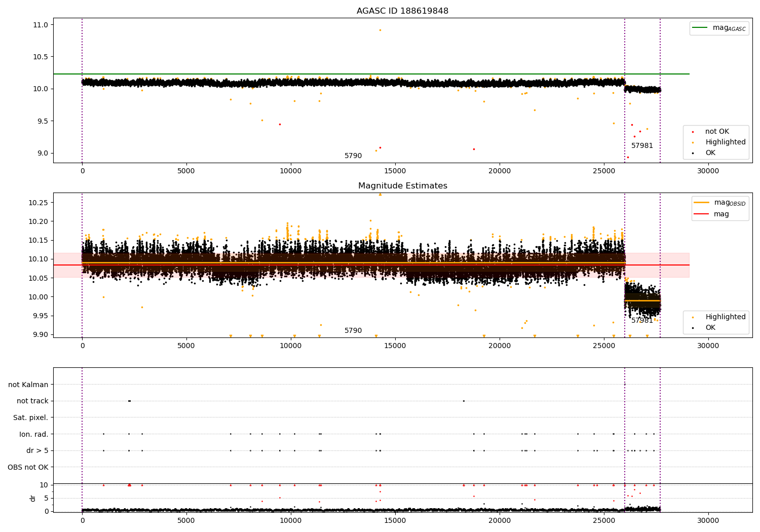Screen dimensions: 760x532
Task: Click the '57981' annotation in the top plot
Action: (642, 146)
